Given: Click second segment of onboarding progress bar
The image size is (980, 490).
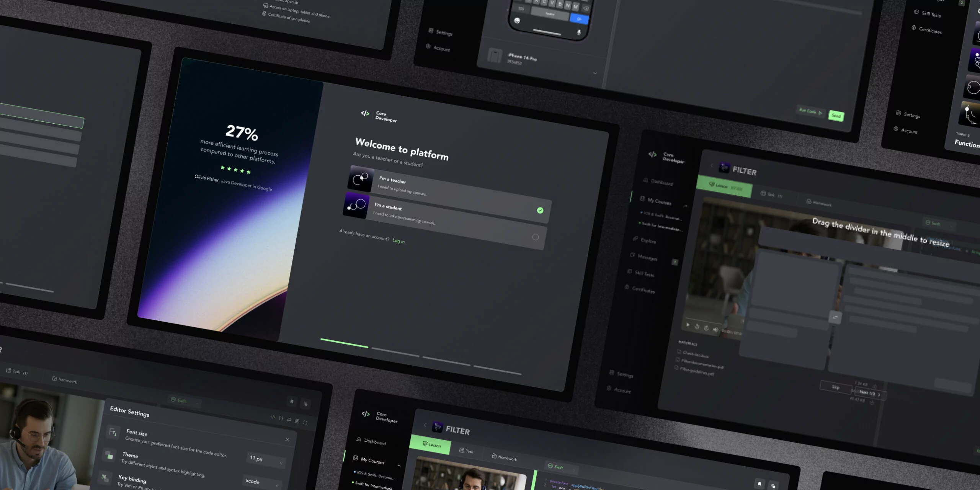Looking at the screenshot, I should (395, 353).
